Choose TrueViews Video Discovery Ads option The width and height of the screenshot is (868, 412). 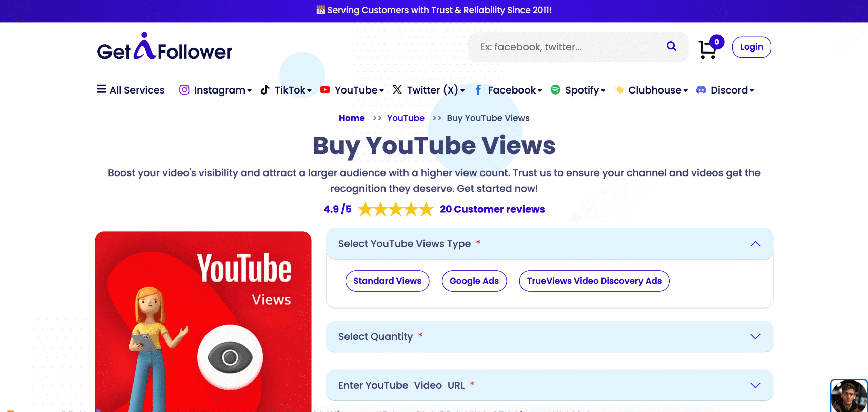click(x=594, y=281)
